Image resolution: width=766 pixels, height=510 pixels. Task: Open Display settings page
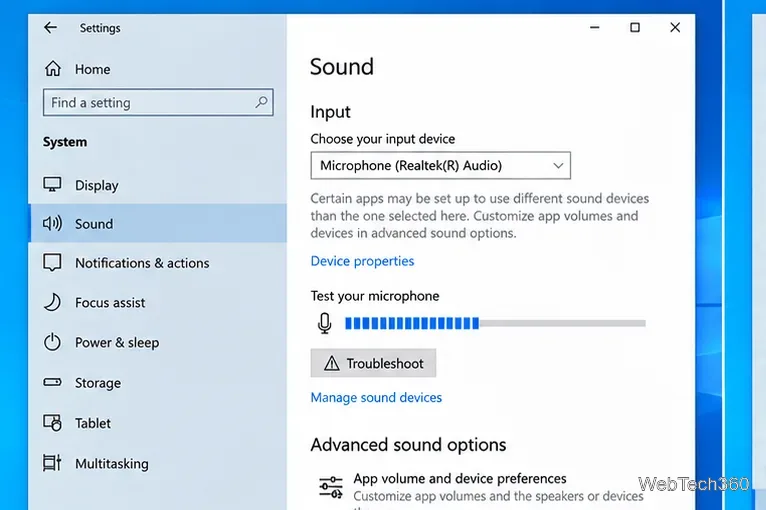[x=157, y=185]
